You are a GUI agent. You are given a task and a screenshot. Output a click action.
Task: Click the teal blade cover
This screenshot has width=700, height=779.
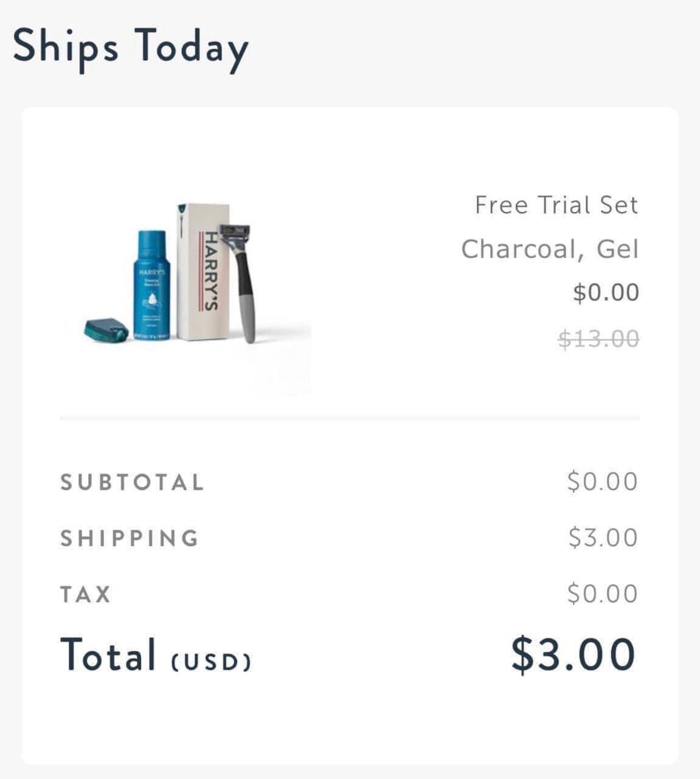coord(107,329)
